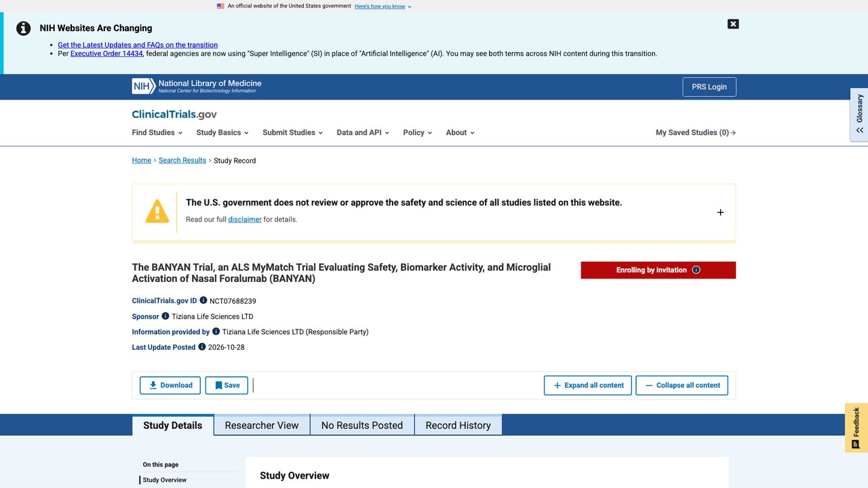The height and width of the screenshot is (488, 868).
Task: Go to My Saved Studies
Action: point(696,132)
